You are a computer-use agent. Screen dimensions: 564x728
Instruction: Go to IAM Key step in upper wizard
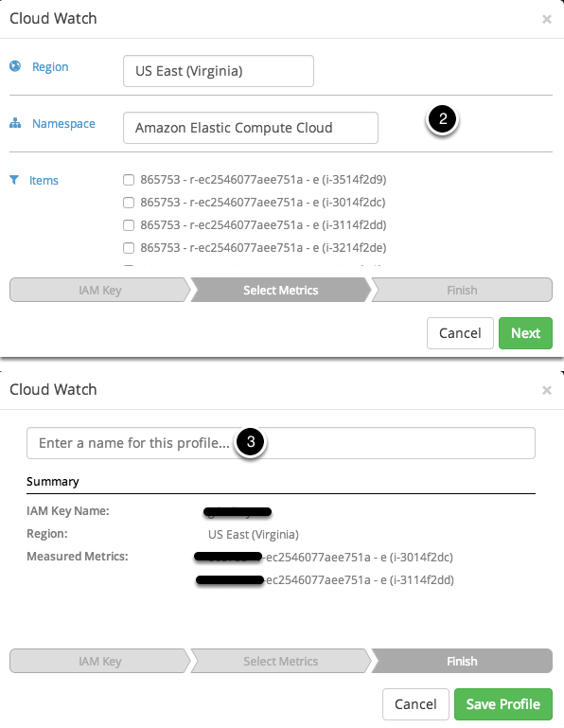pos(99,291)
